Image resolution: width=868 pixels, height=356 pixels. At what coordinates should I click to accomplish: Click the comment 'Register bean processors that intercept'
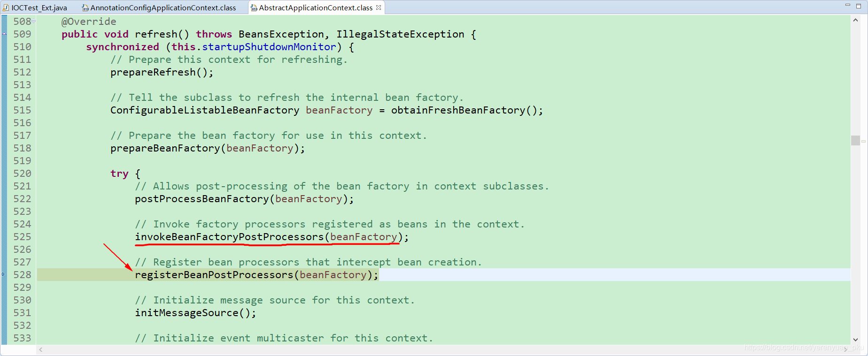click(x=308, y=262)
